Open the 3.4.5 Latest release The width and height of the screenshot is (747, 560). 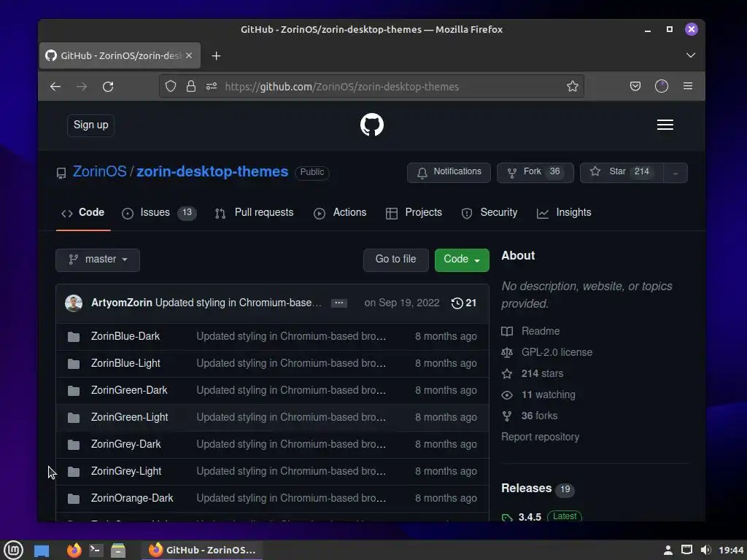541,517
